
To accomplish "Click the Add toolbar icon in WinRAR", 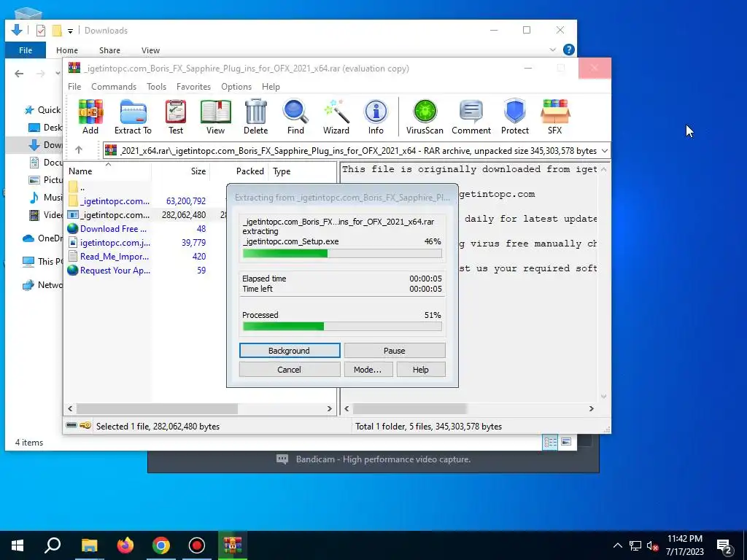I will (90, 117).
